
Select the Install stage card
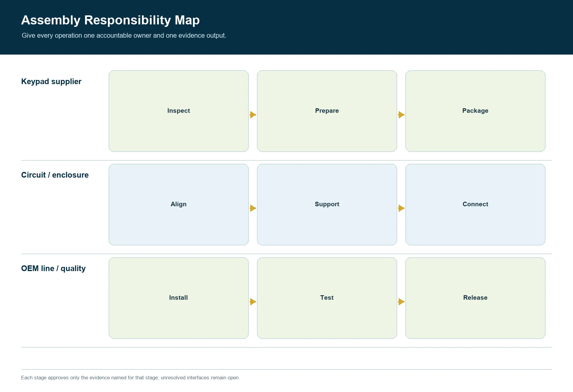click(179, 298)
